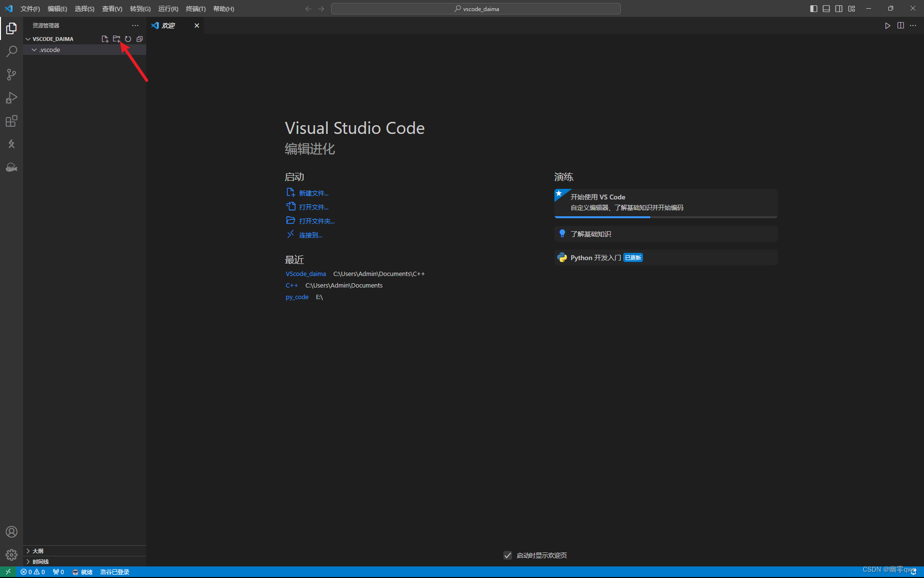Viewport: 924px width, 578px height.
Task: Uncheck 启动时显示欢迎页 checkbox
Action: click(508, 555)
